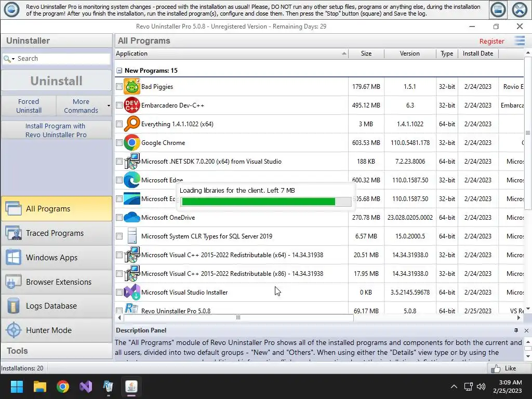Click the Embarcadero Dev-C++ app icon
This screenshot has width=532, height=399.
(131, 105)
